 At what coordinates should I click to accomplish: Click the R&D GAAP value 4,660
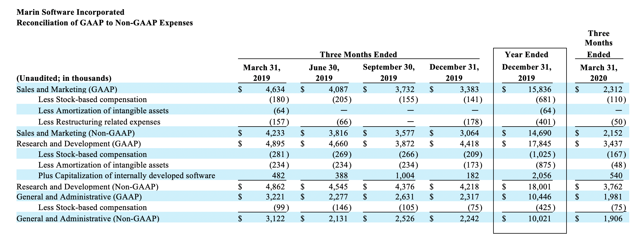pos(338,144)
